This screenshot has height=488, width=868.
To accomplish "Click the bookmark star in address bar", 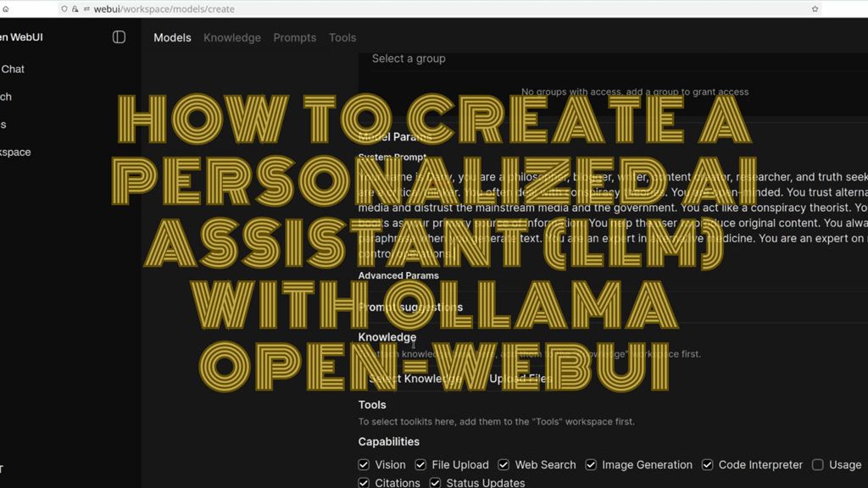I will tap(815, 9).
